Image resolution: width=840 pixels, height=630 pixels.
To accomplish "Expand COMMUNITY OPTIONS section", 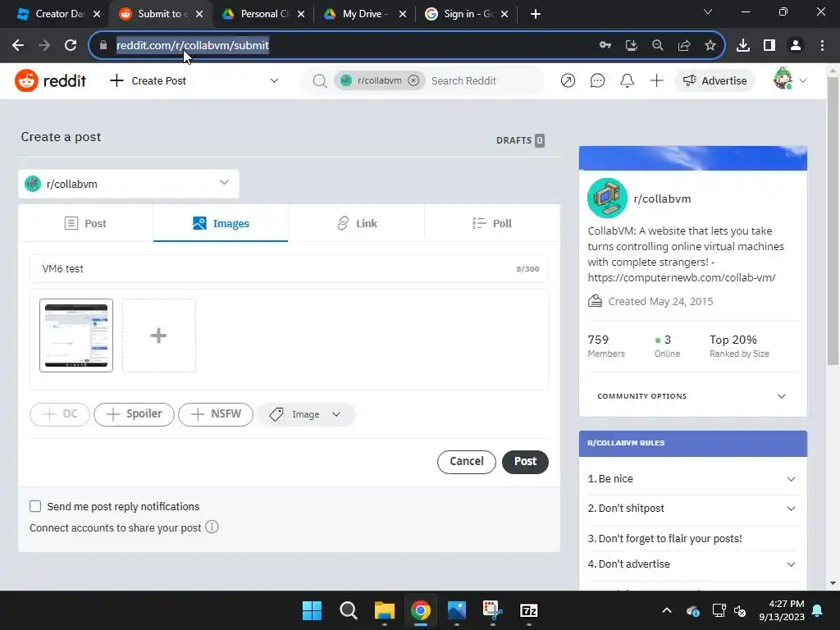I will point(692,396).
